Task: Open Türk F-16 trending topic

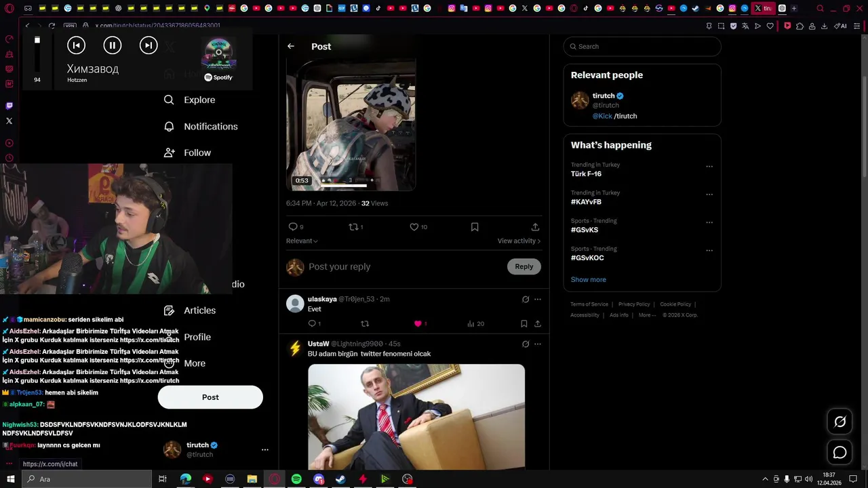Action: pyautogui.click(x=586, y=174)
